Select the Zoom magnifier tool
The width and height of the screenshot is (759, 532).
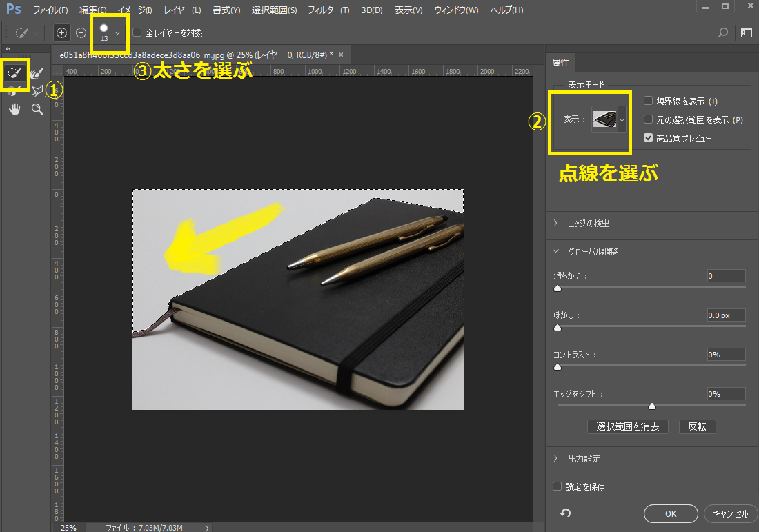(x=37, y=109)
